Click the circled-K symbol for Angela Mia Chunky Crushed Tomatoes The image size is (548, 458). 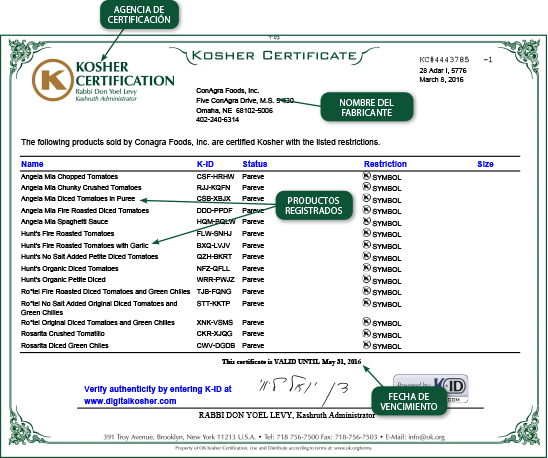(x=366, y=187)
